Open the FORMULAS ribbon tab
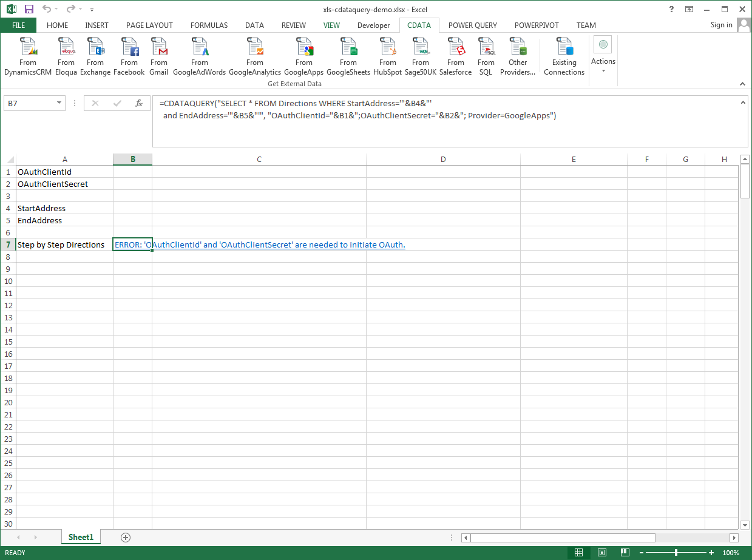The image size is (752, 560). [x=209, y=25]
